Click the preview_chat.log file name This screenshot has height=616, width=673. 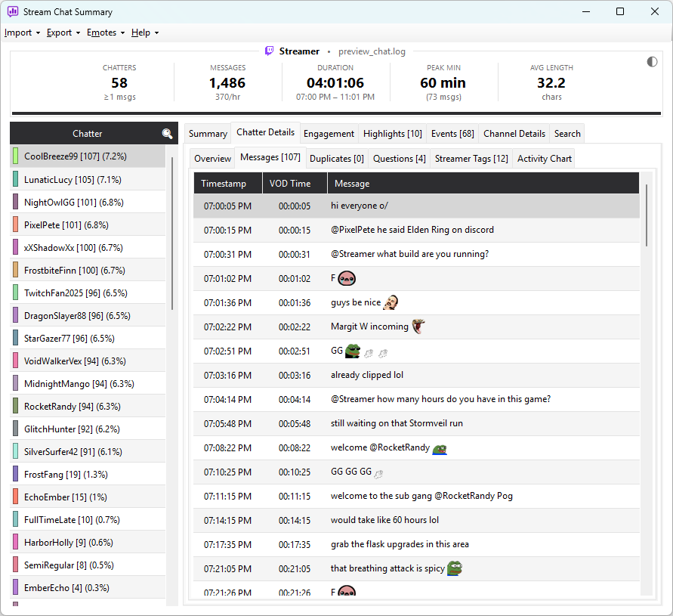pos(372,51)
